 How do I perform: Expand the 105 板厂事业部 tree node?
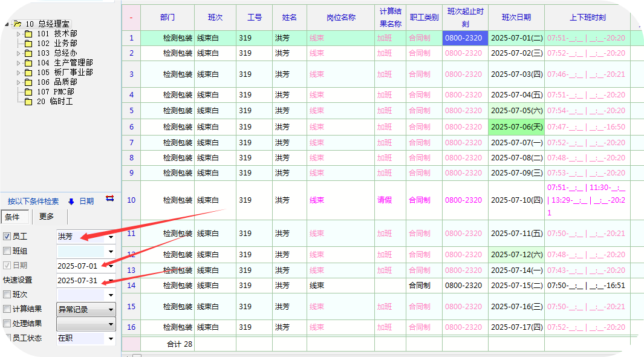[19, 73]
